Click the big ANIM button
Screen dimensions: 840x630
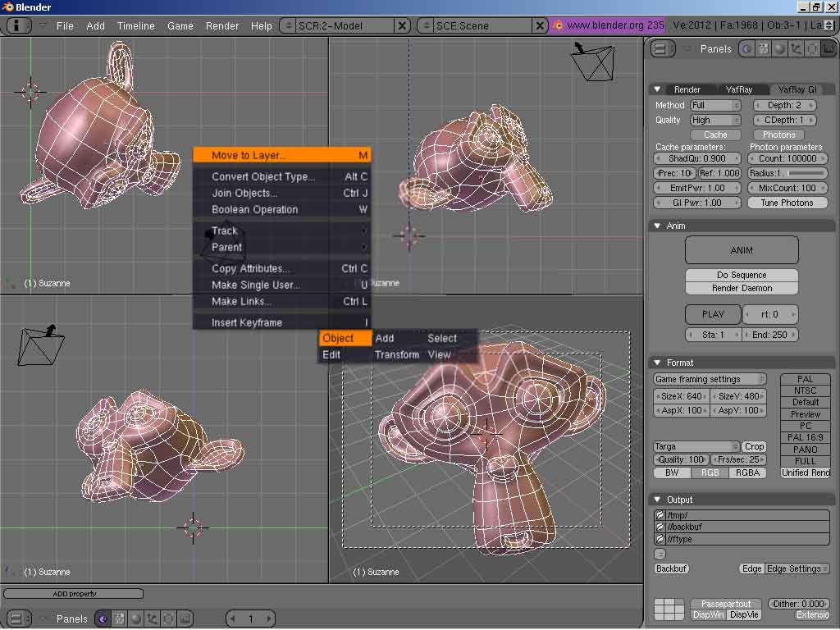[x=742, y=250]
